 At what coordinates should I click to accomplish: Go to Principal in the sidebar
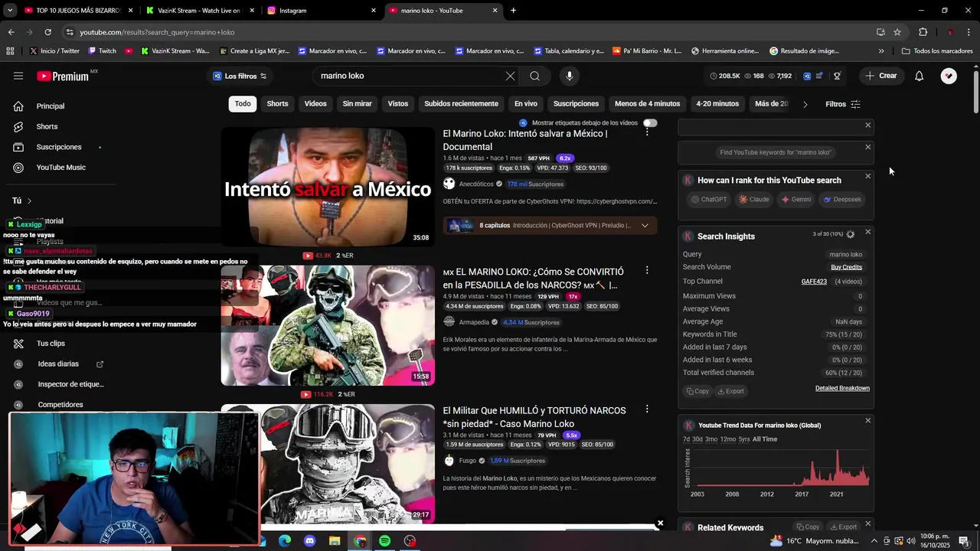pos(50,106)
